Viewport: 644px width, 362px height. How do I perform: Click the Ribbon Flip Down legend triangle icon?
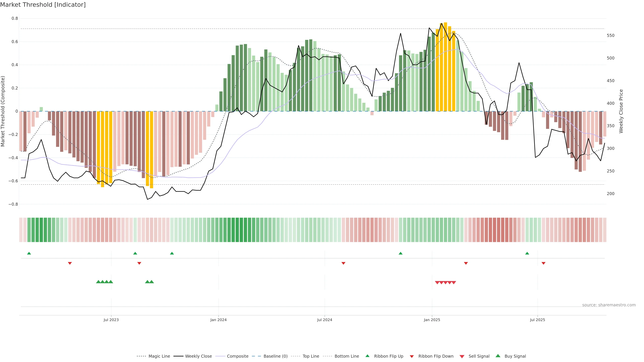coord(412,356)
